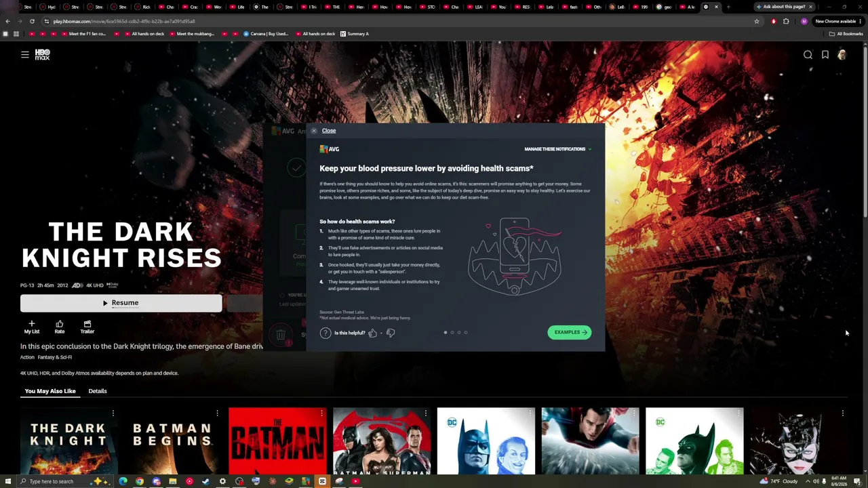This screenshot has height=488, width=868.
Task: Open a new browser tab
Action: click(x=728, y=7)
